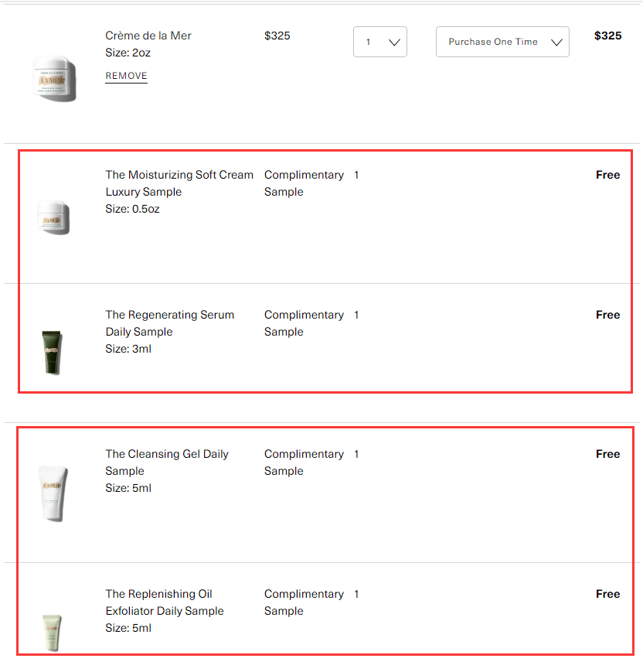
Task: Click the Replenishing Oil Exfoliator tube image
Action: click(52, 633)
